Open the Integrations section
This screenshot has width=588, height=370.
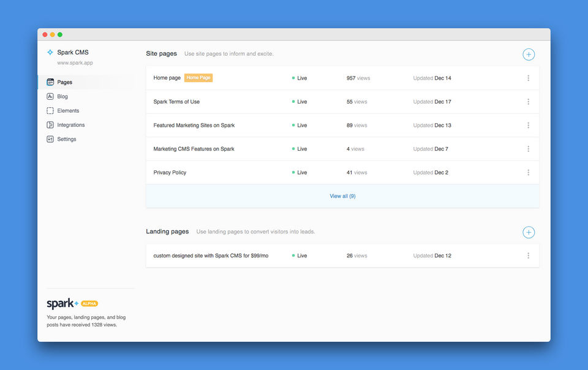(x=70, y=125)
